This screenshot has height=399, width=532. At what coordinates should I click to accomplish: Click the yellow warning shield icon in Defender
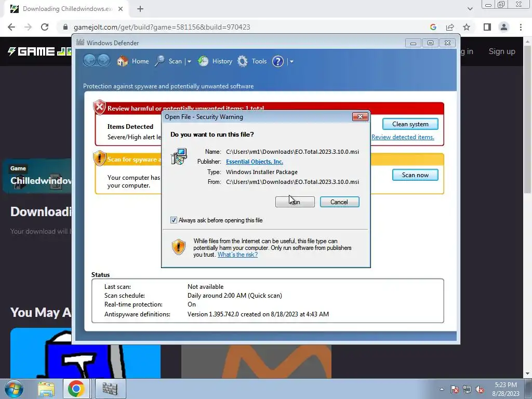click(x=99, y=158)
